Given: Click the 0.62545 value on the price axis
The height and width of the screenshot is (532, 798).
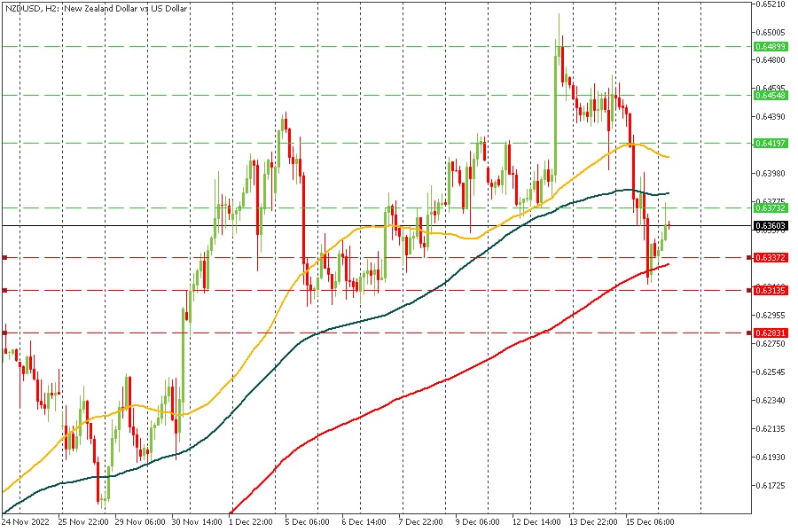Looking at the screenshot, I should [771, 372].
